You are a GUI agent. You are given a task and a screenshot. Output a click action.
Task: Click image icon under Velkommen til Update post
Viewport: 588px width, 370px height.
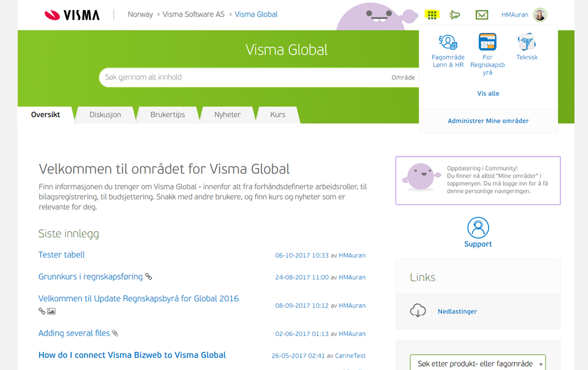51,311
